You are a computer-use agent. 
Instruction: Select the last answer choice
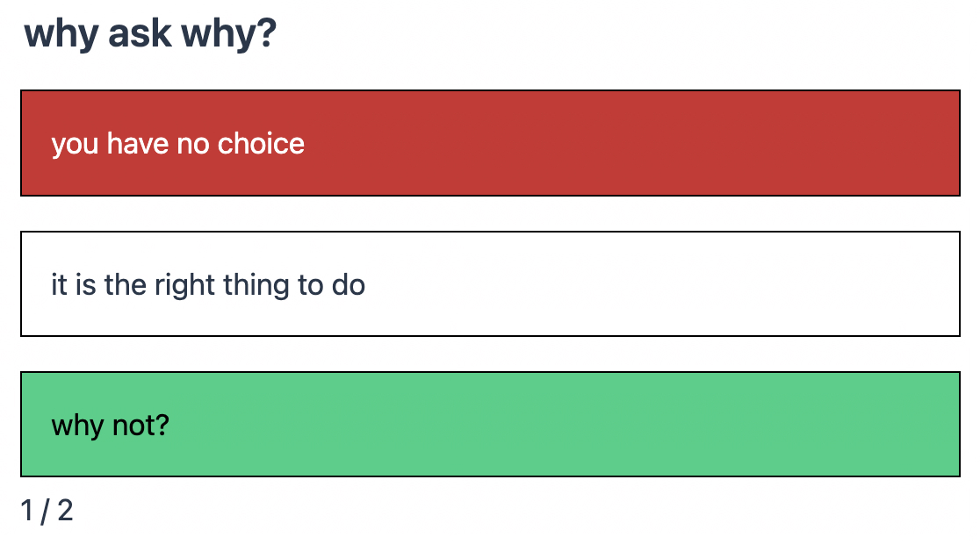click(x=489, y=425)
